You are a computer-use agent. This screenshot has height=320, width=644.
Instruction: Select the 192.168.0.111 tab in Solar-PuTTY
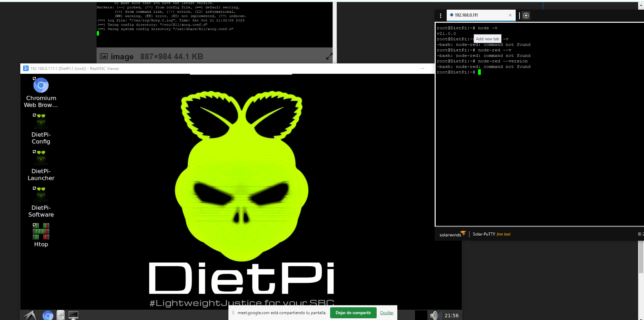click(481, 15)
